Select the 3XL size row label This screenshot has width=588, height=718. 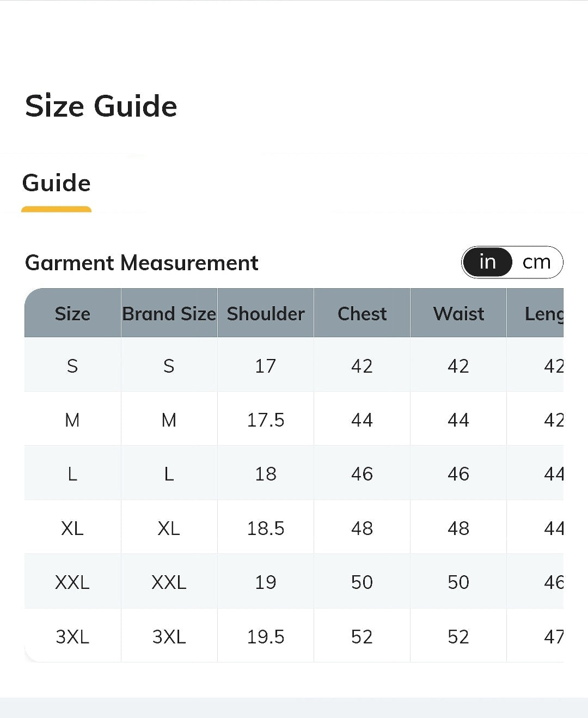(72, 636)
